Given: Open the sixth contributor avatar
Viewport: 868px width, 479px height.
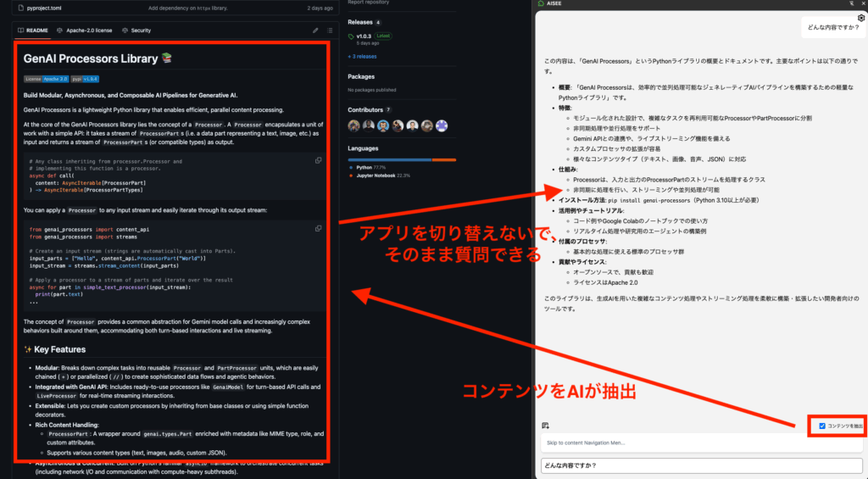Looking at the screenshot, I should pos(427,125).
